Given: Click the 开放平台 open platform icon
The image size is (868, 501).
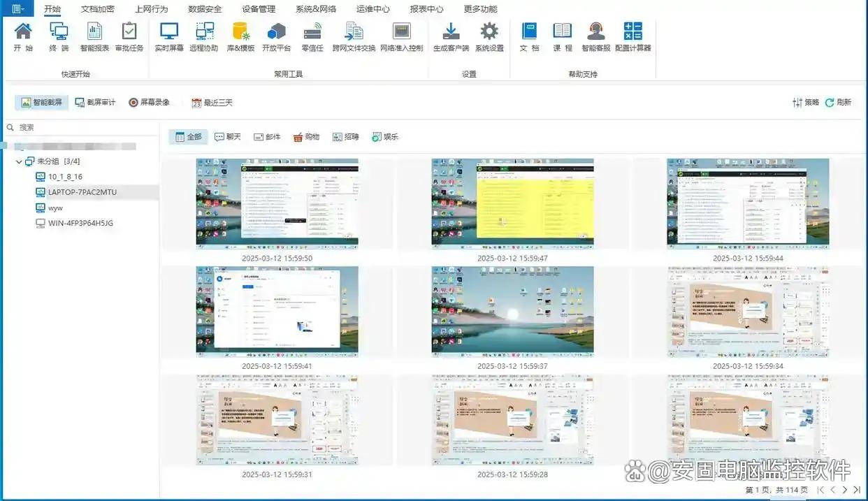Looking at the screenshot, I should tap(277, 37).
